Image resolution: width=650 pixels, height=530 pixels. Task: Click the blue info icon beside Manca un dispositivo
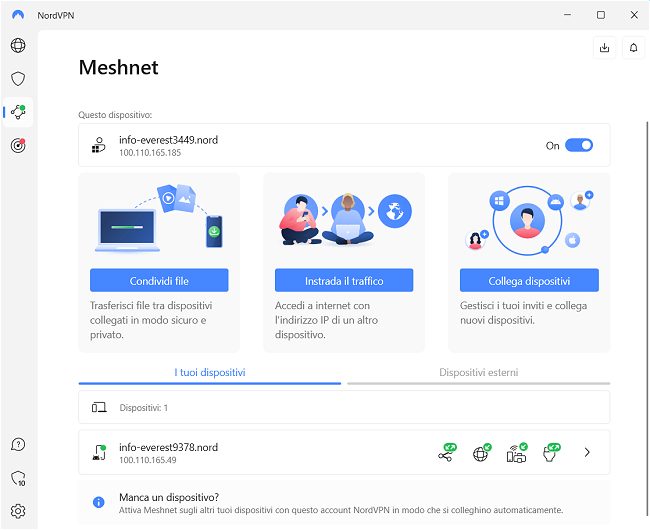(99, 502)
